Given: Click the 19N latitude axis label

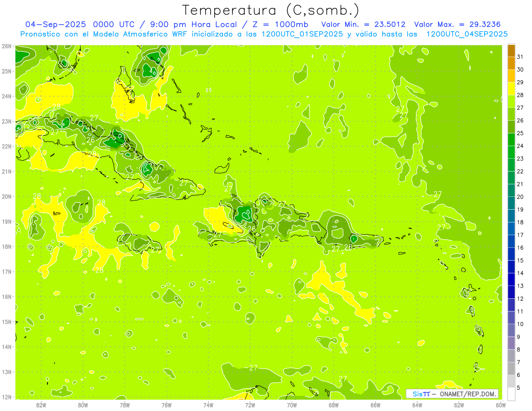Looking at the screenshot, I should [x=7, y=222].
